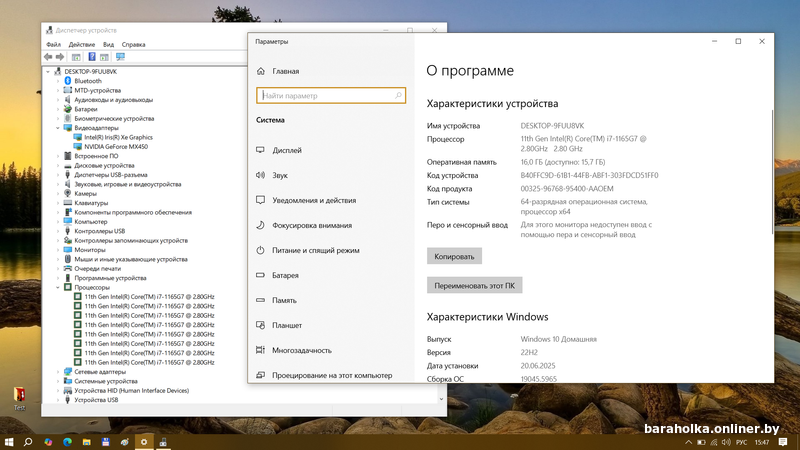Click the Найти параметр search field
Screen dimensions: 800x450
tap(331, 96)
